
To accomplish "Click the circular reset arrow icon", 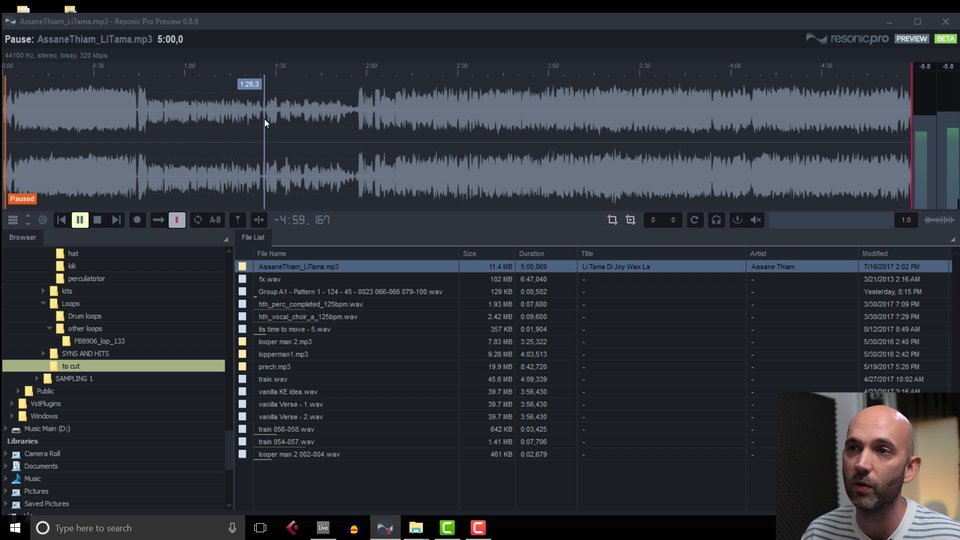I will (694, 220).
